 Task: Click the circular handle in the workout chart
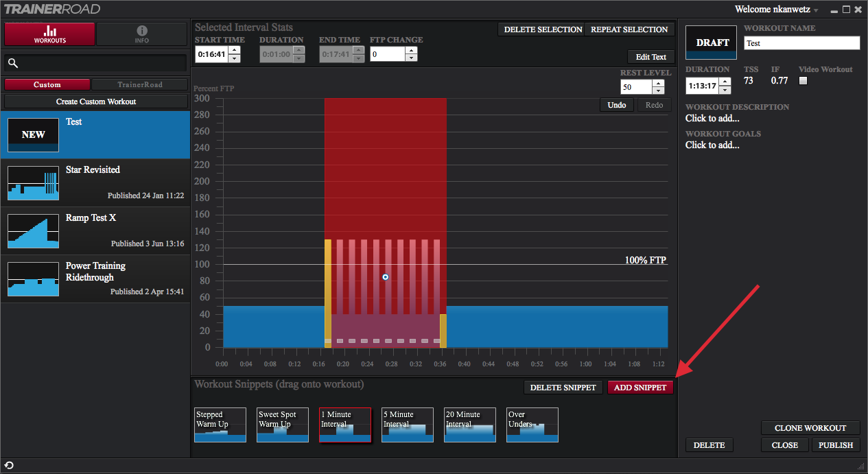pyautogui.click(x=386, y=277)
